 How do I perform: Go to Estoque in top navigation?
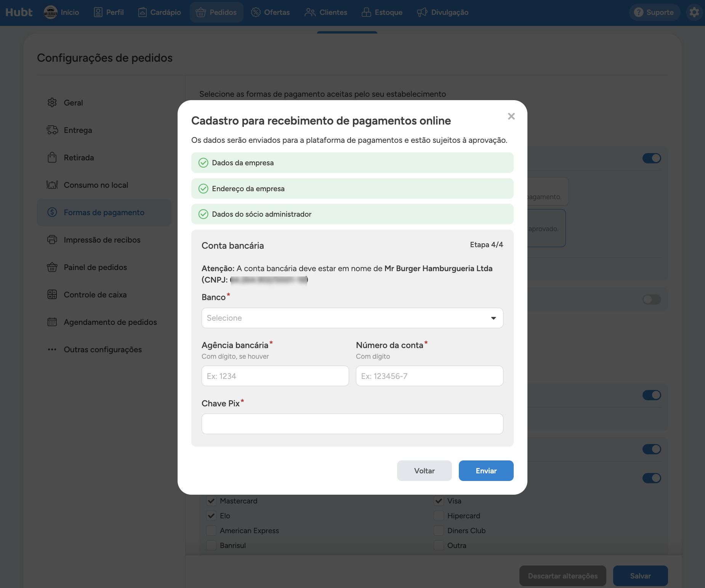coord(382,12)
